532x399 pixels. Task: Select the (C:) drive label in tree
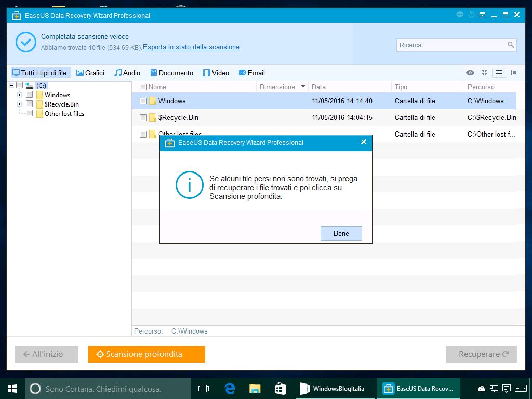point(41,86)
